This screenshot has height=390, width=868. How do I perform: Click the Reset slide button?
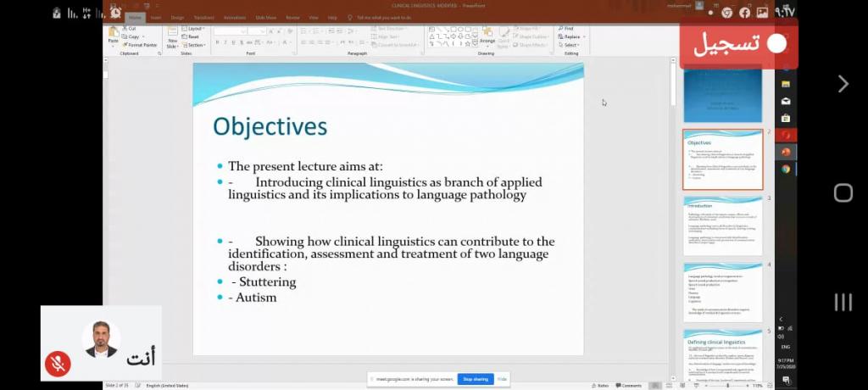193,36
